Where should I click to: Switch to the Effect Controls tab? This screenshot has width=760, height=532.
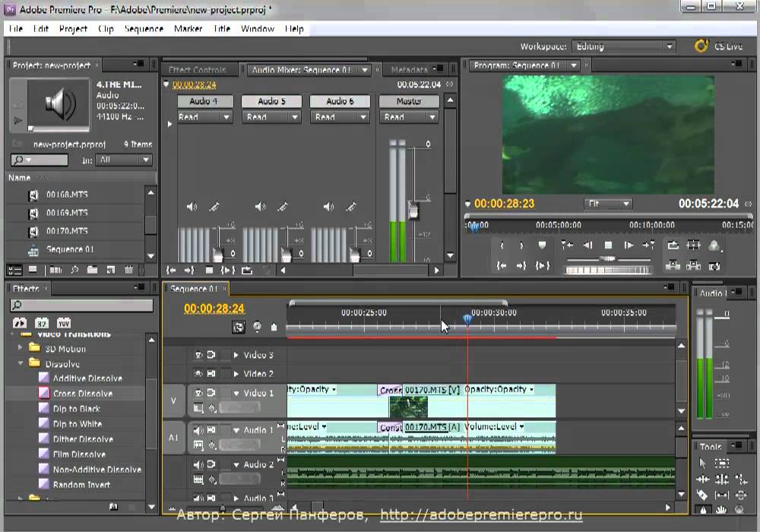pyautogui.click(x=198, y=70)
